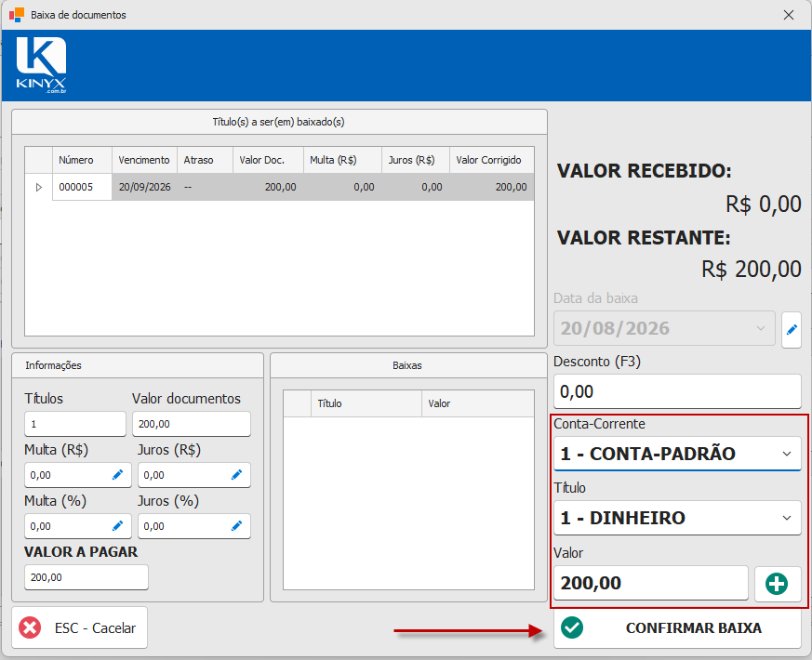Viewport: 812px width, 660px height.
Task: Click the Valor column header in Baixas
Action: click(478, 403)
